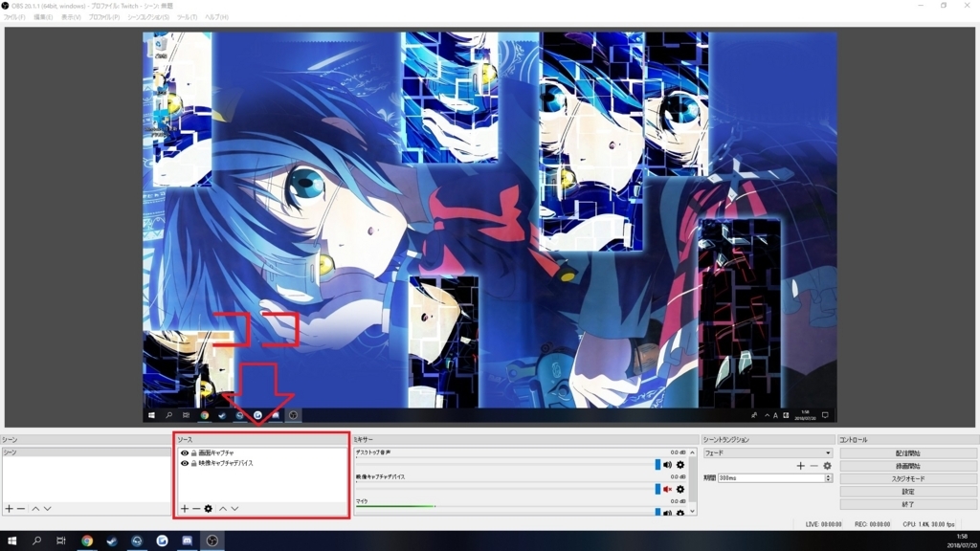980x551 pixels.
Task: Remove the scene transition with the minus icon
Action: (813, 466)
